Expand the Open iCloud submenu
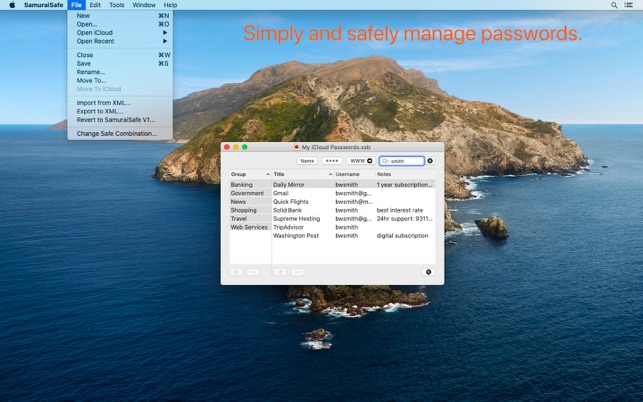The image size is (643, 402). [120, 33]
